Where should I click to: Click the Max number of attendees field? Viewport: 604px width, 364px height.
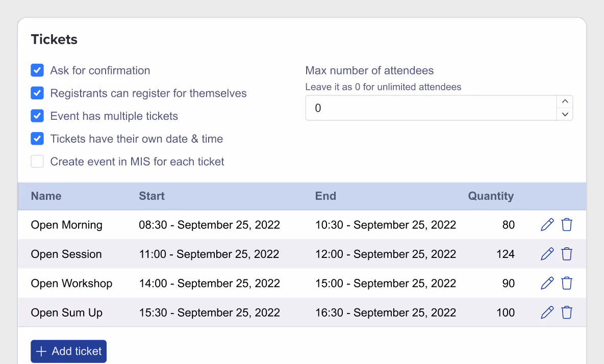431,108
